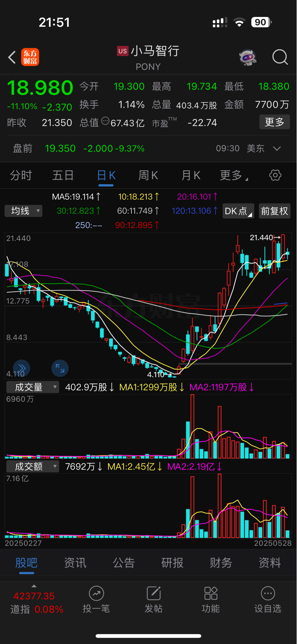
Task: Open the 成交量 indicator dropdown
Action: coord(32,387)
